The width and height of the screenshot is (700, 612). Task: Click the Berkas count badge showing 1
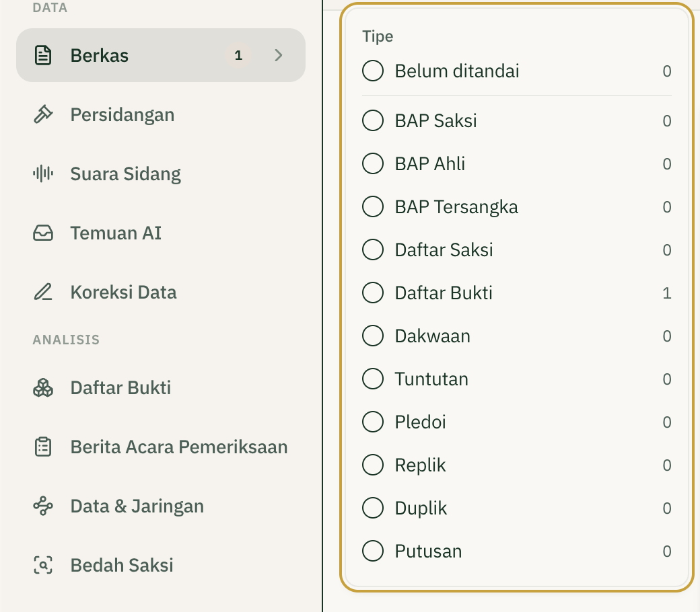(238, 55)
